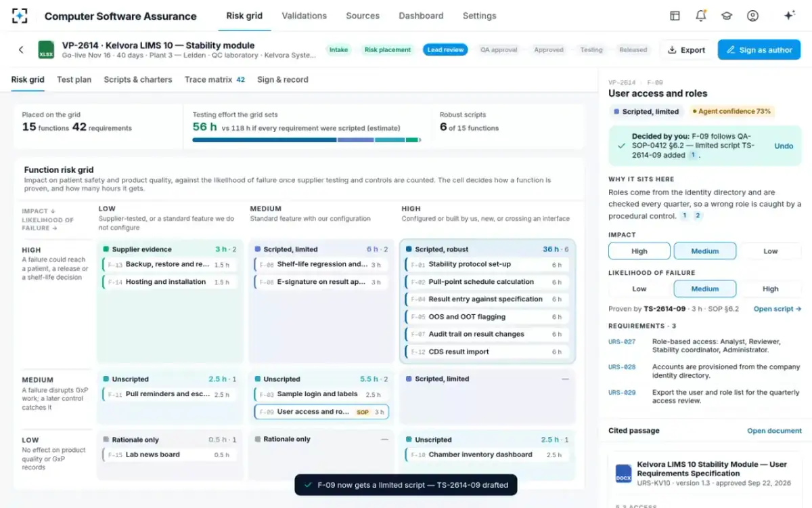Set Impact to Low
This screenshot has width=812, height=508.
[770, 251]
